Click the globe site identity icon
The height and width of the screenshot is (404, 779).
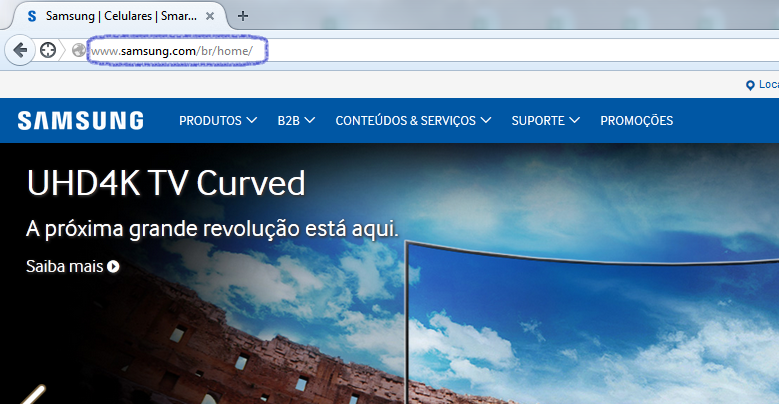tap(78, 50)
